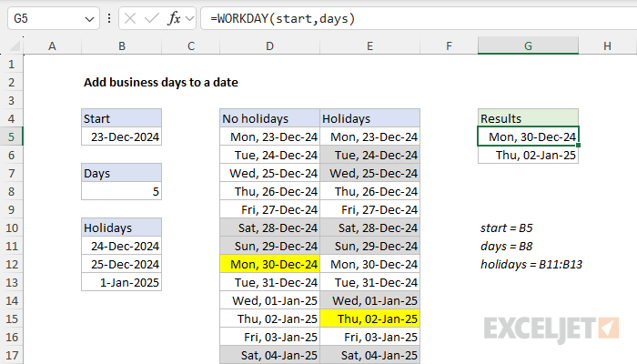
Task: Select column H header
Action: click(607, 45)
